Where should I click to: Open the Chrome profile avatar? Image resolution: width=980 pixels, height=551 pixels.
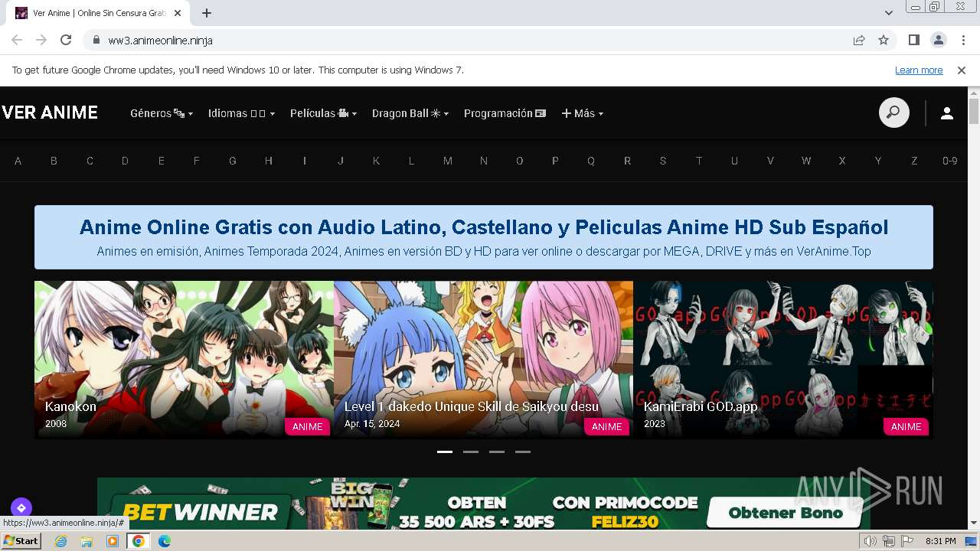pos(938,40)
